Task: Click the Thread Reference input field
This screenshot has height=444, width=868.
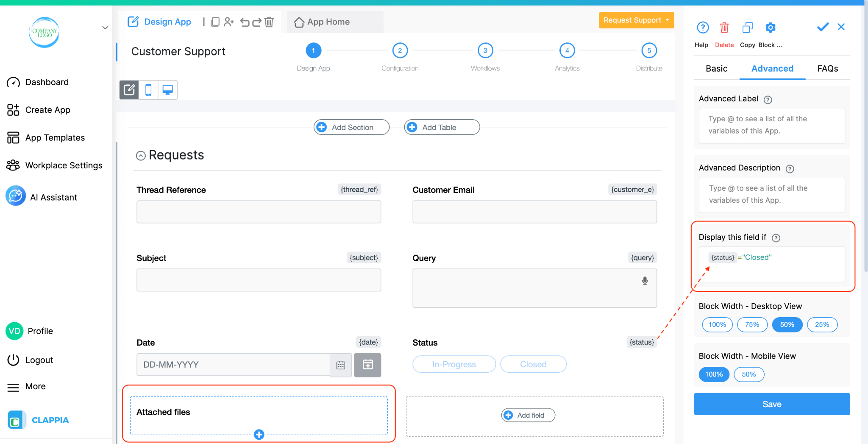Action: tap(259, 212)
